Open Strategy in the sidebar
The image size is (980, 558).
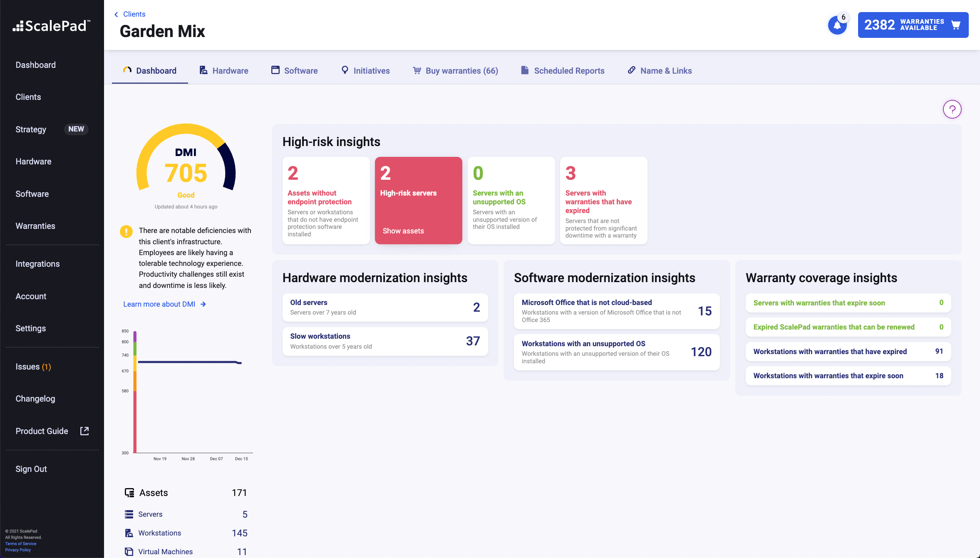pyautogui.click(x=31, y=129)
